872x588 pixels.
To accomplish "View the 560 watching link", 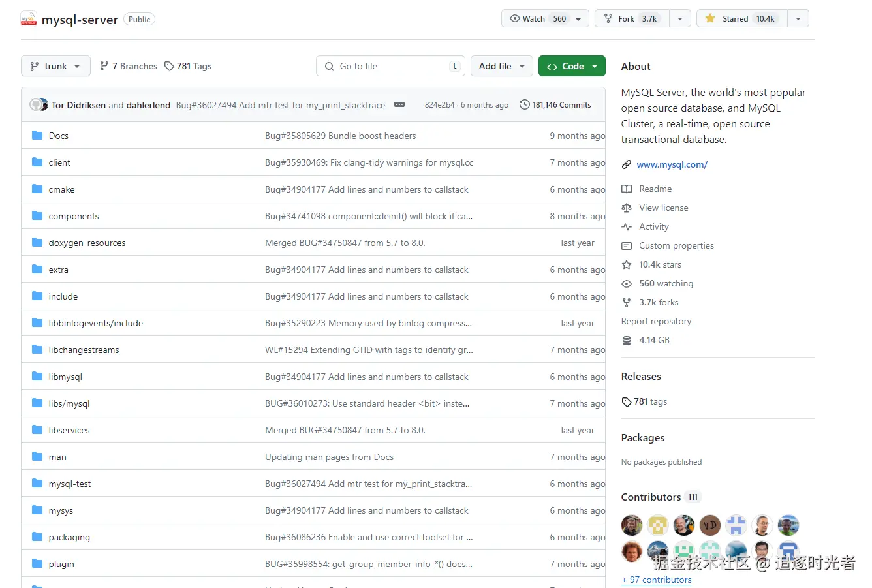I will tap(666, 283).
